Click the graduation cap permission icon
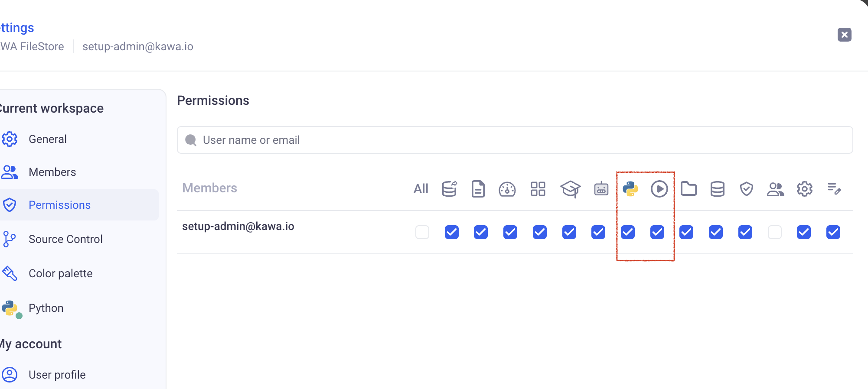Screen dimensions: 868x389 tap(570, 189)
